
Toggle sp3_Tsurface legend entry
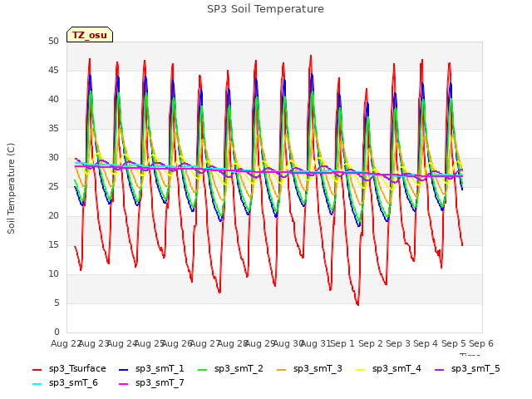coord(70,368)
